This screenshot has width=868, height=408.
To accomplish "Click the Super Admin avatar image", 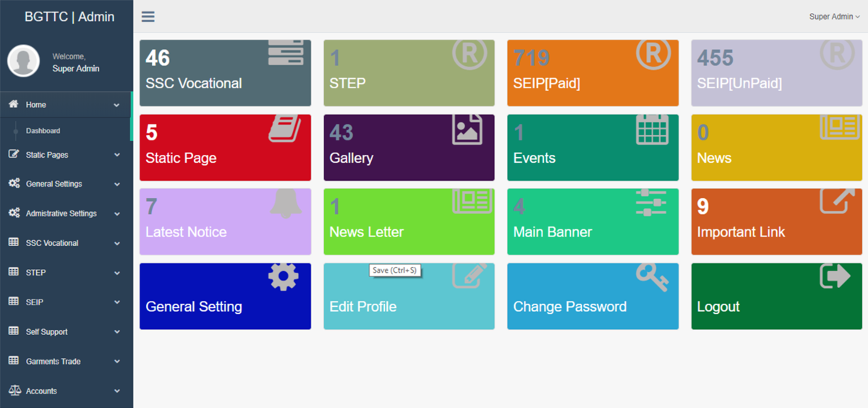I will tap(23, 61).
